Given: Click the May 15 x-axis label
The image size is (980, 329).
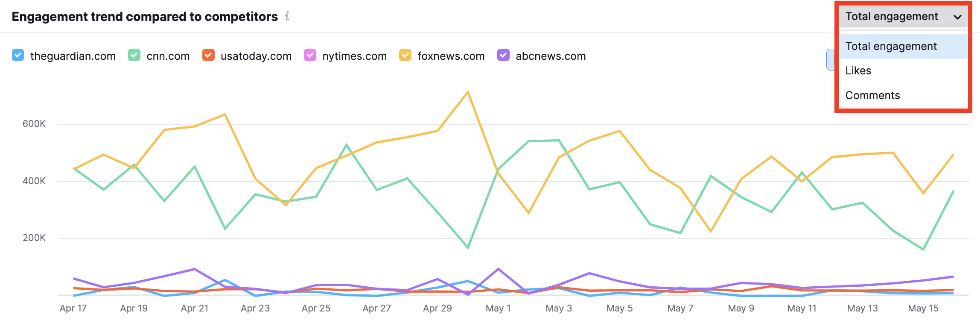Looking at the screenshot, I should click(x=923, y=308).
